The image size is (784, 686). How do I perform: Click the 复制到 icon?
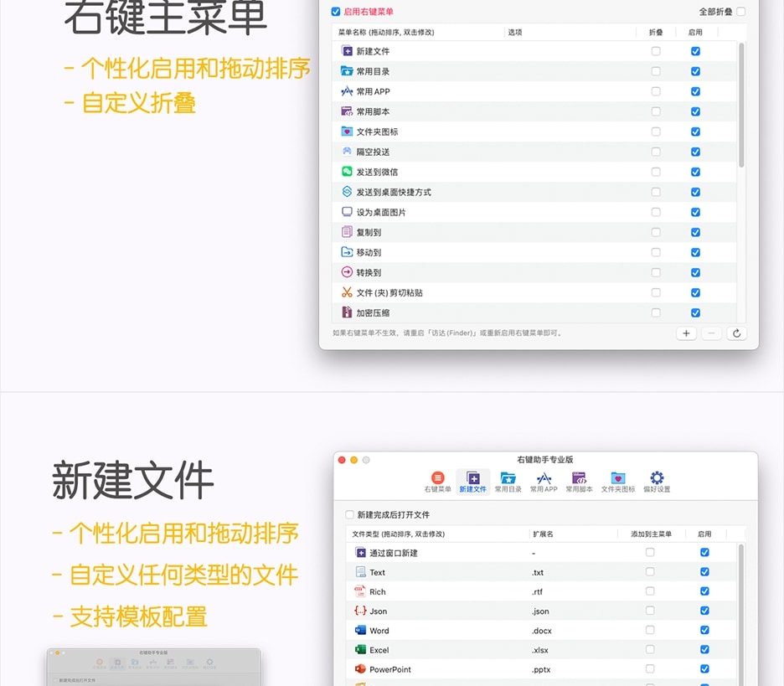click(347, 231)
